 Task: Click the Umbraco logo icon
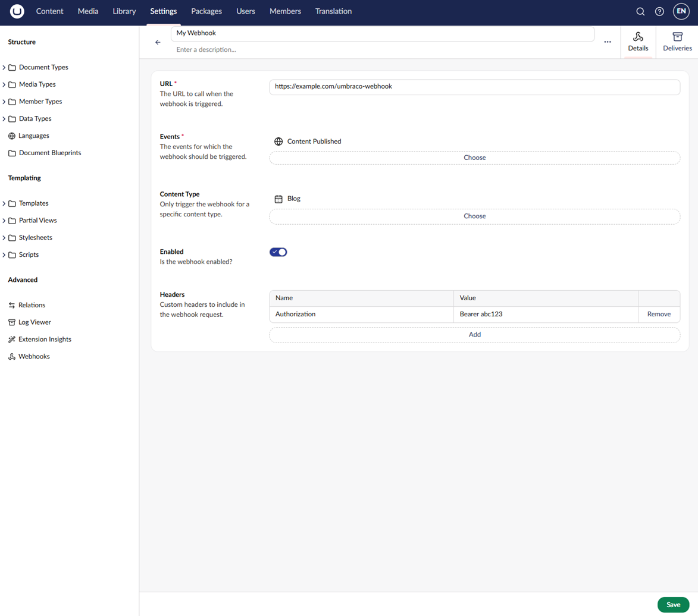[x=17, y=11]
